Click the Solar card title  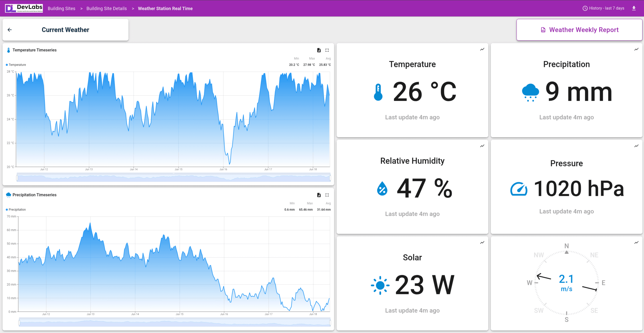click(x=412, y=257)
